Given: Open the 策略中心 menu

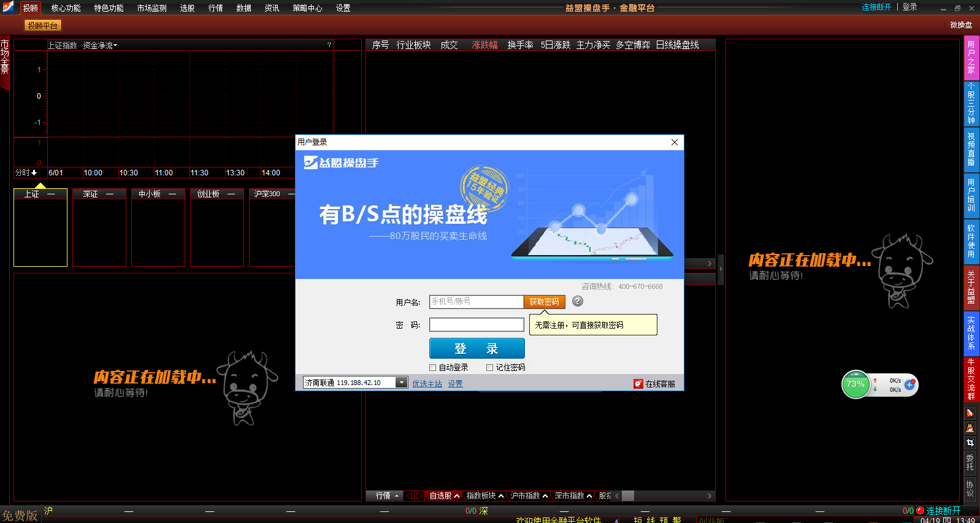Looking at the screenshot, I should tap(307, 8).
